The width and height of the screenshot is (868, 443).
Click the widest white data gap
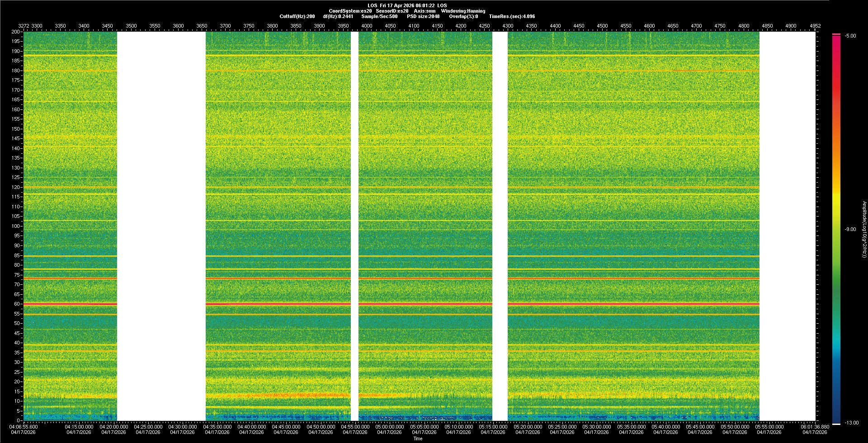161,226
